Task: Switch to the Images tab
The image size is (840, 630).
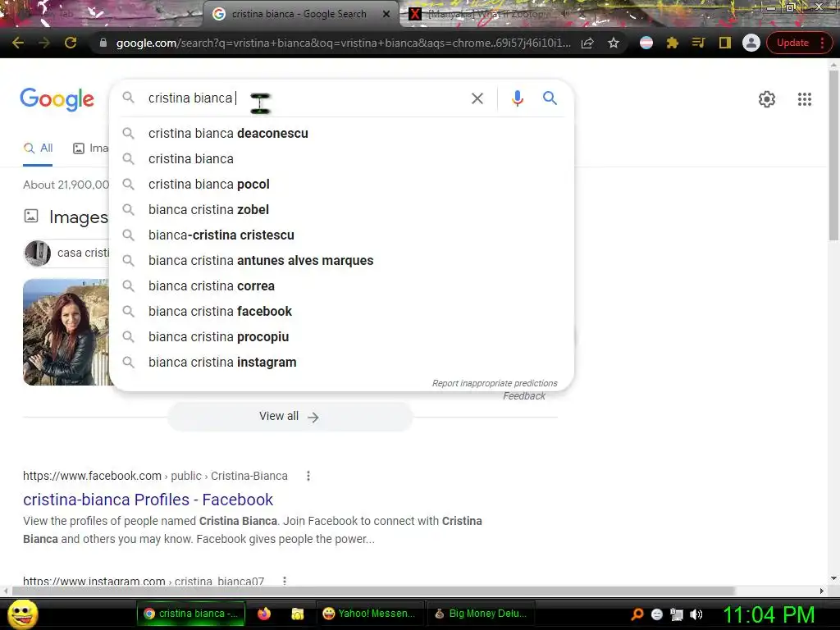Action: coord(91,148)
